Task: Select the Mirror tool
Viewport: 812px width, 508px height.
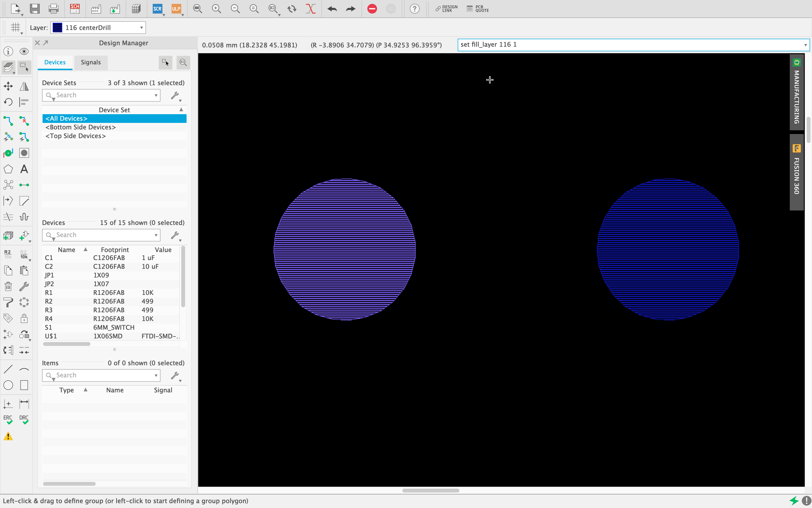Action: point(24,86)
